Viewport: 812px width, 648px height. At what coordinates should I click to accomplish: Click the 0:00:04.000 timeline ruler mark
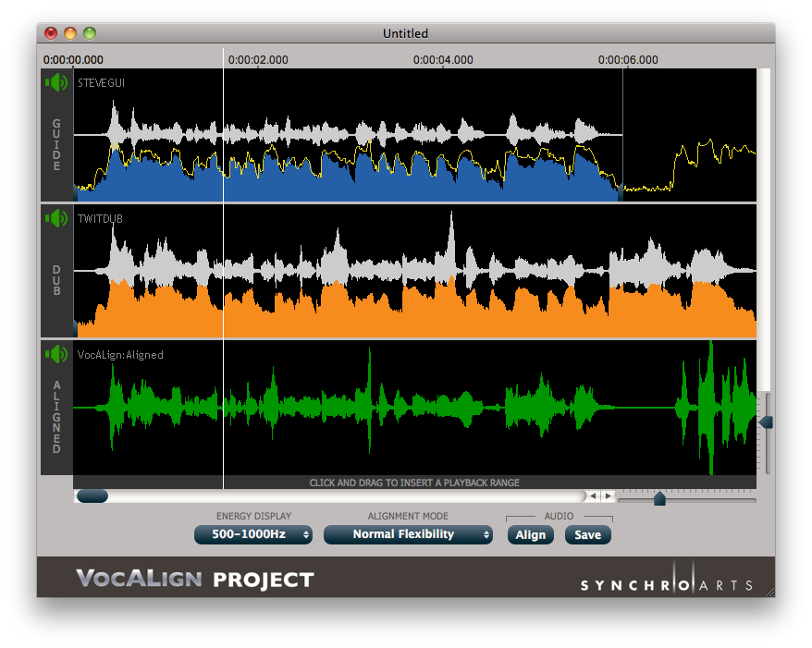pyautogui.click(x=443, y=60)
